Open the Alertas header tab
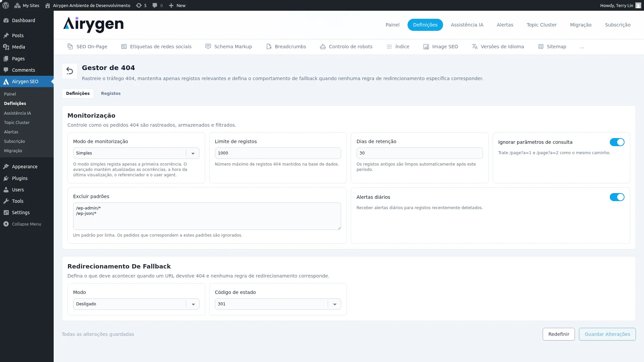The image size is (644, 362). [x=505, y=25]
